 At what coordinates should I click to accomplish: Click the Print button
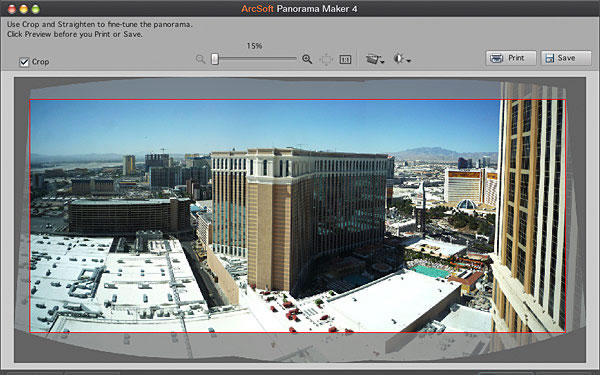511,58
